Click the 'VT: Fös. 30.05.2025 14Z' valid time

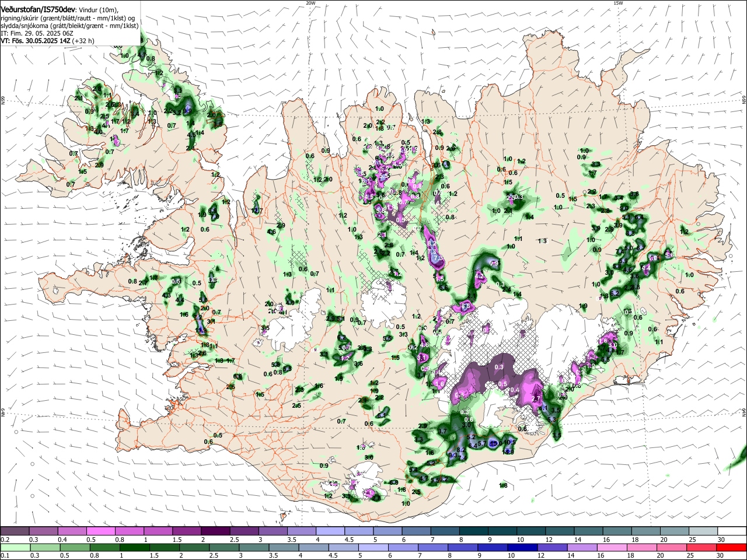tap(36, 41)
